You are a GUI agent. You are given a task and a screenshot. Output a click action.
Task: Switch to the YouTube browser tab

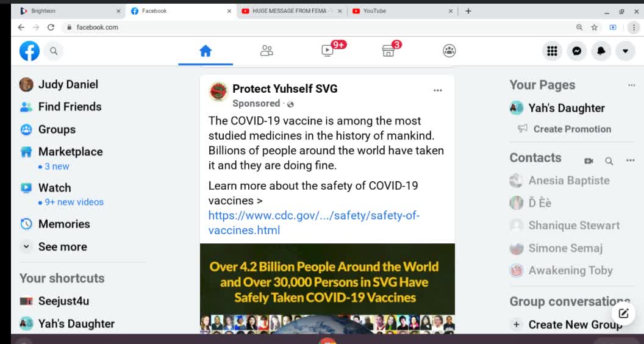click(x=402, y=12)
